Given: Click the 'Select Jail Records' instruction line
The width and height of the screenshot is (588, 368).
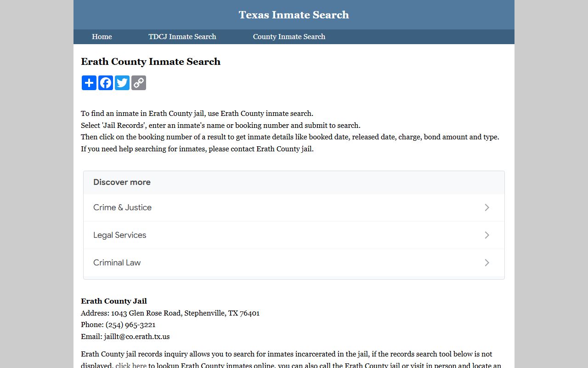Looking at the screenshot, I should [220, 126].
